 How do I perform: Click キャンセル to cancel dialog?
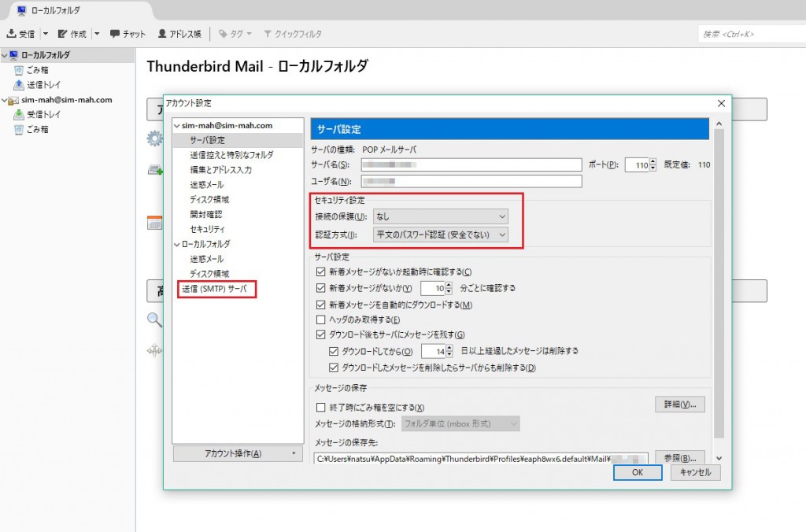(x=695, y=472)
